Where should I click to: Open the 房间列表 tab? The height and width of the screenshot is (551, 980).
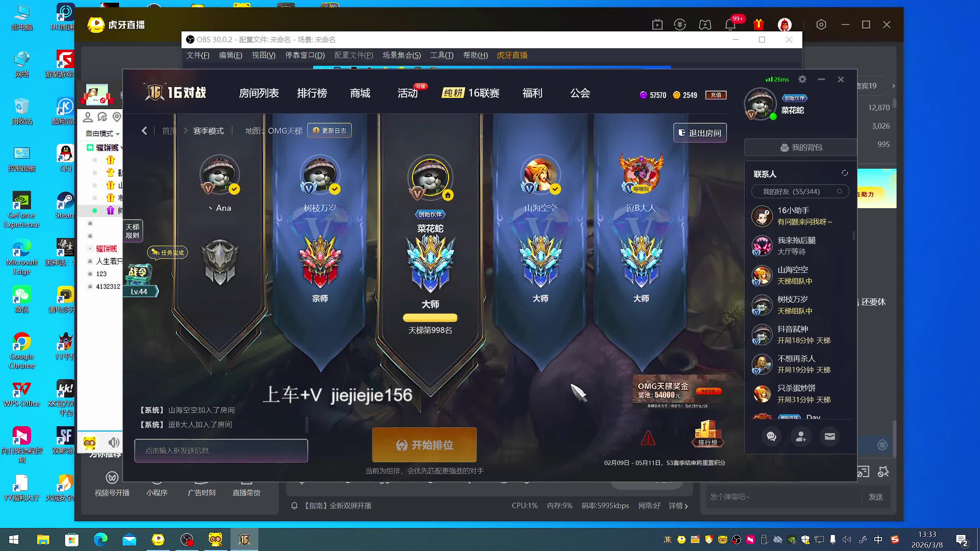tap(259, 93)
